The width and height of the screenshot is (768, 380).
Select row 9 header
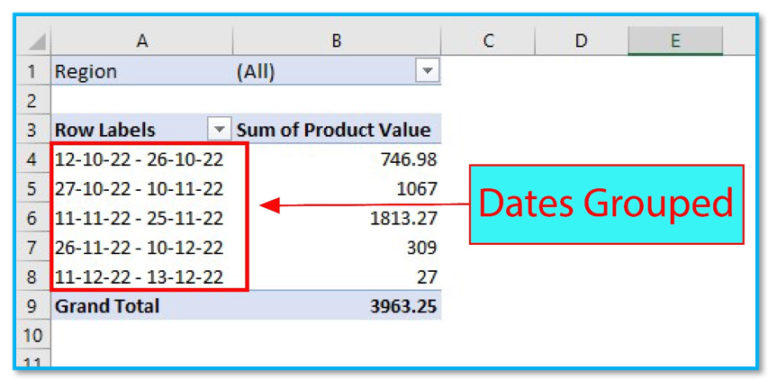(x=32, y=306)
